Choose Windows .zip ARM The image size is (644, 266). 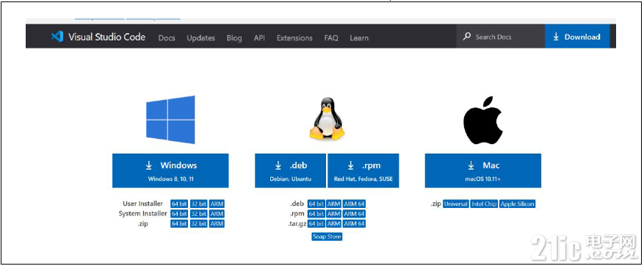217,223
